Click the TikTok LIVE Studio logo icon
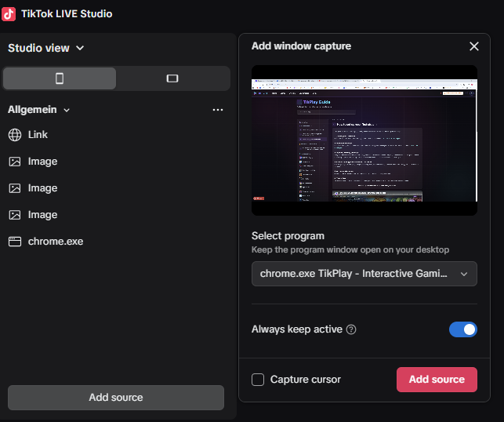504x422 pixels. (9, 14)
